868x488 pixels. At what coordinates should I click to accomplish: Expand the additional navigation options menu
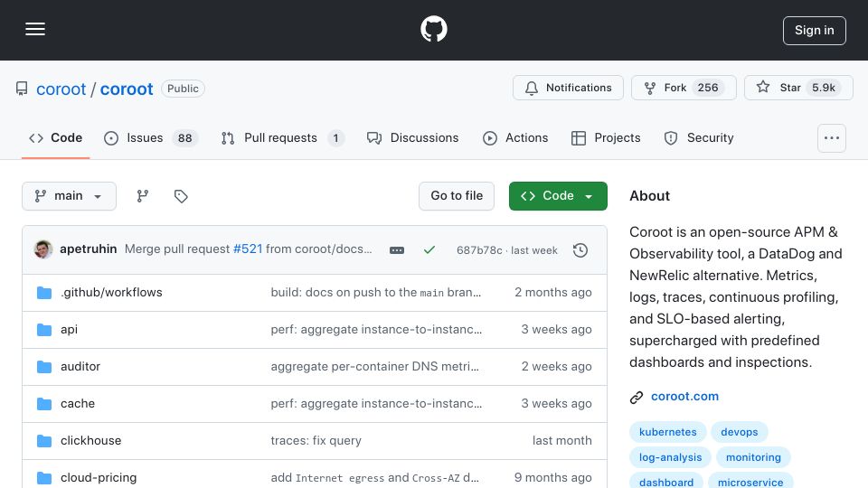[x=832, y=138]
